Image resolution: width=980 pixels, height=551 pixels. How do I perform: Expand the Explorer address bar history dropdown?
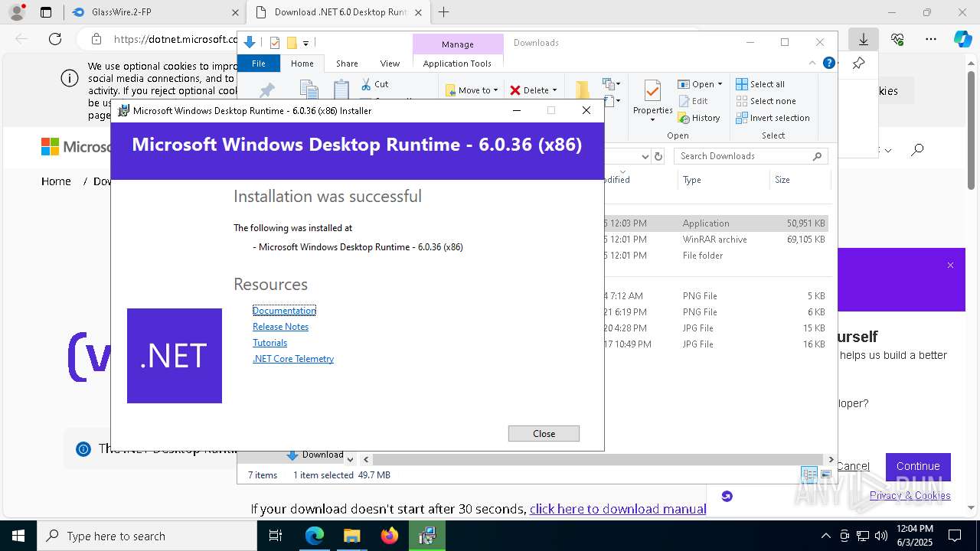point(645,156)
